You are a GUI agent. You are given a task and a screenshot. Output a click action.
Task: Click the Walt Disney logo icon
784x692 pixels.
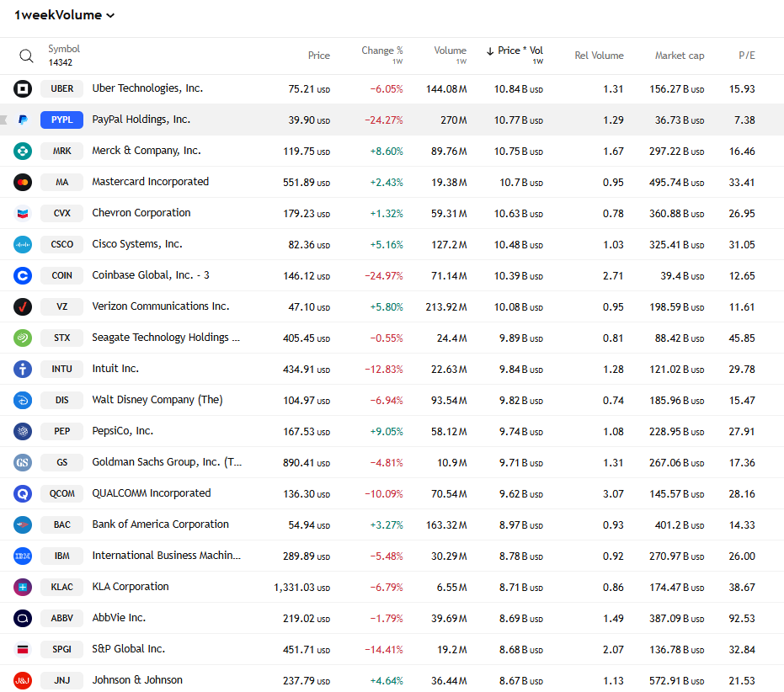tap(23, 400)
